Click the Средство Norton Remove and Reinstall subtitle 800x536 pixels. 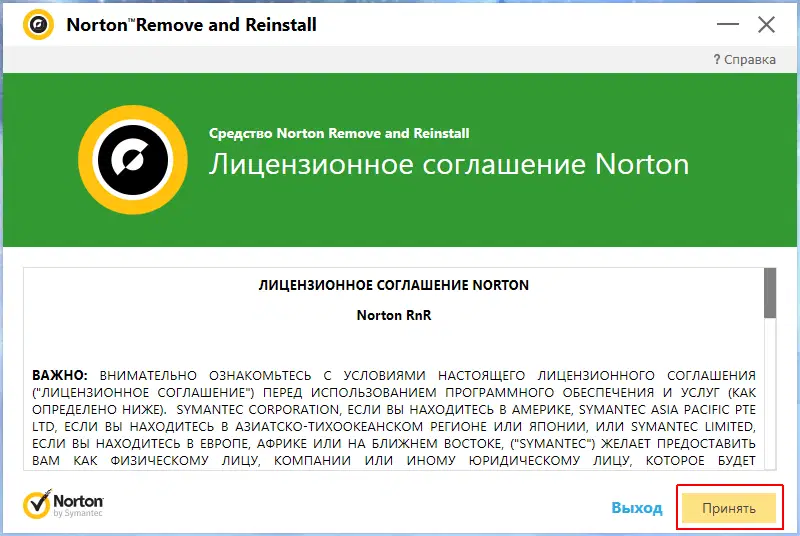(339, 134)
